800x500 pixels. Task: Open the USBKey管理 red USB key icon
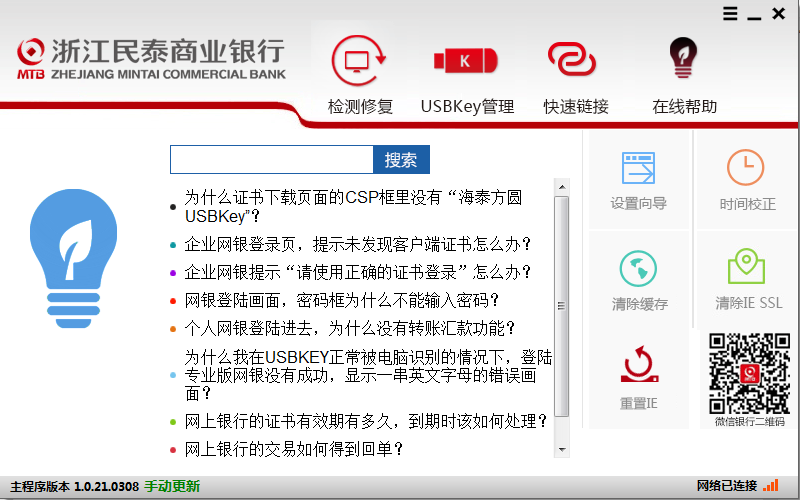(465, 61)
